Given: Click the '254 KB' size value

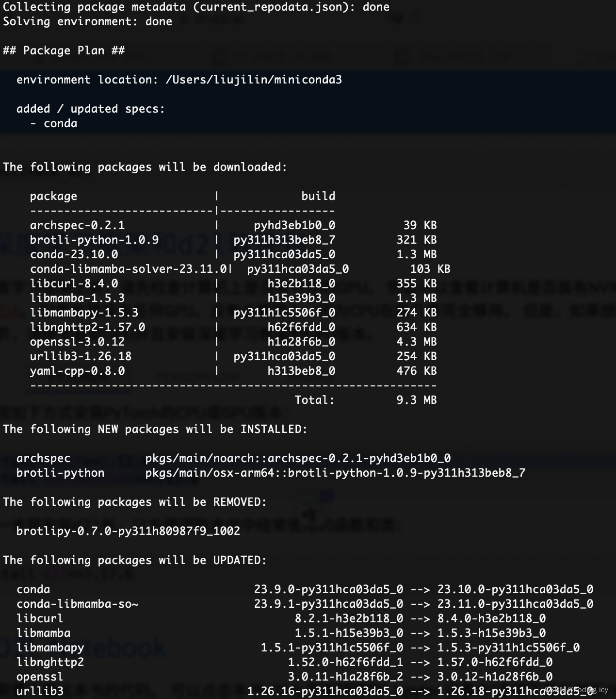Looking at the screenshot, I should (417, 357).
